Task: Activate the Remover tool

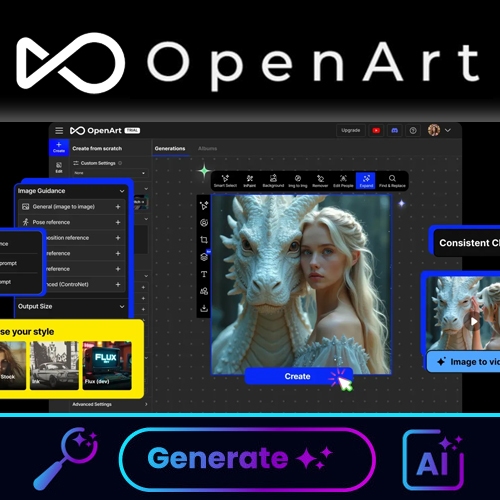Action: [320, 181]
